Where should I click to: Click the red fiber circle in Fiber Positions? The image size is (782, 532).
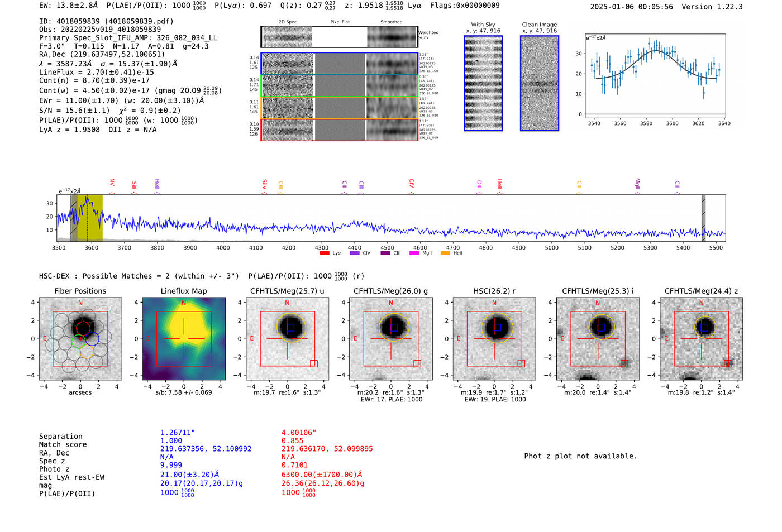click(83, 328)
